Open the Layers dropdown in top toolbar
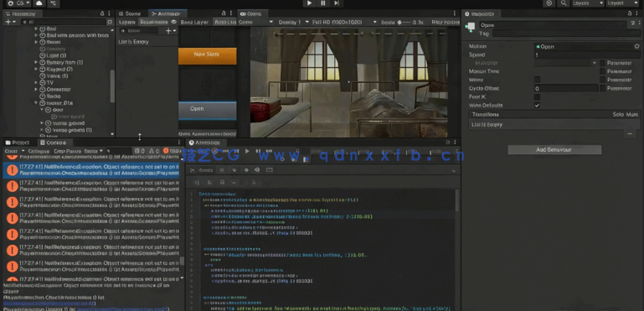This screenshot has height=311, width=644. coord(588,3)
